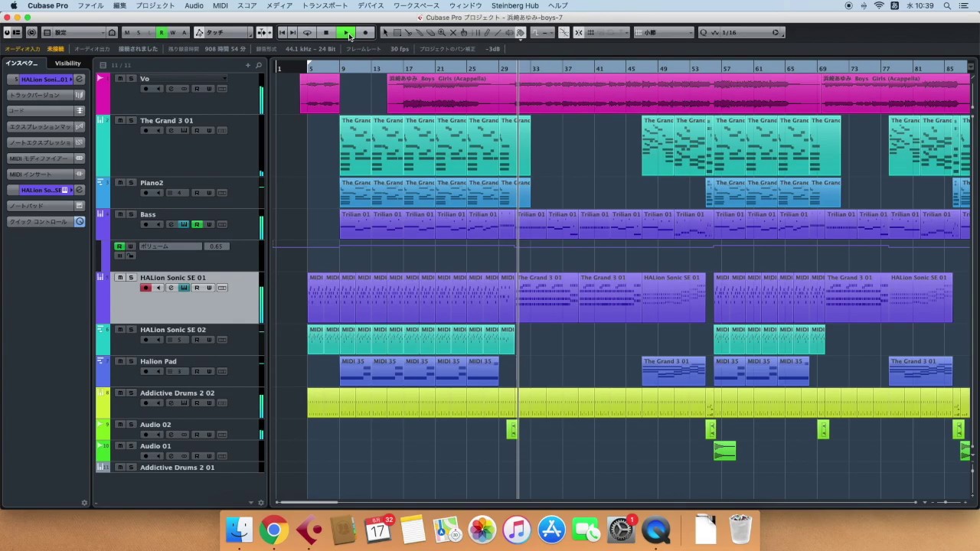Solo the Bass track
Screen dimensions: 980x551
(131, 215)
